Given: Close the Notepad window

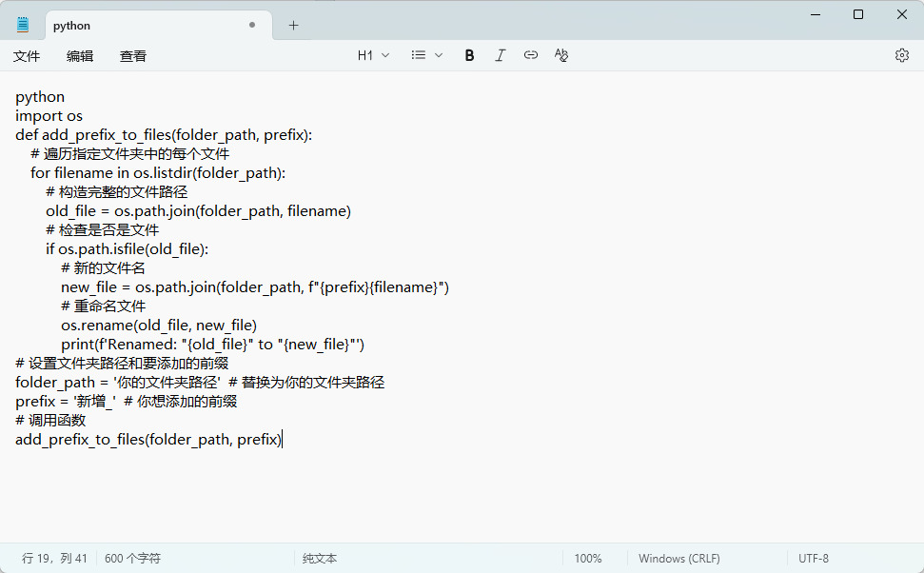Looking at the screenshot, I should pyautogui.click(x=901, y=14).
